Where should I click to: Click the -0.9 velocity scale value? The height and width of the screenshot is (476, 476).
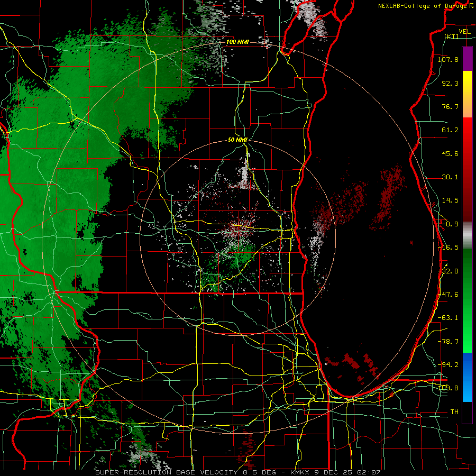[x=450, y=224]
